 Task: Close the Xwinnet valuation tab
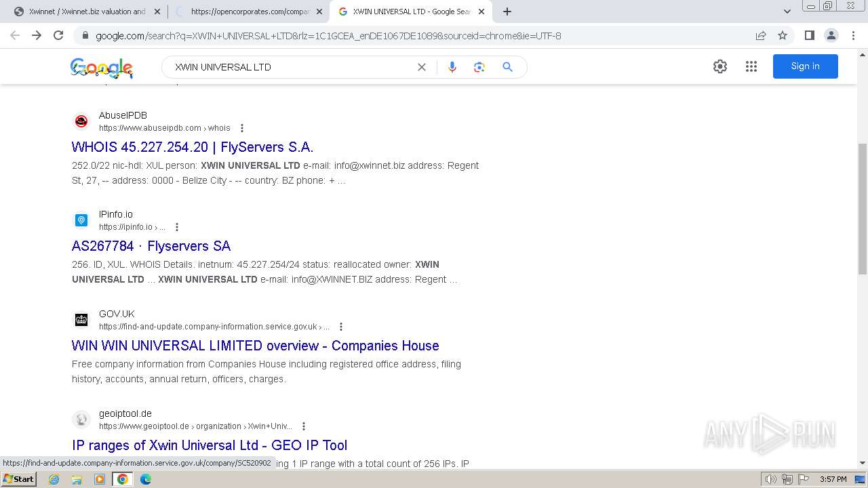point(157,12)
